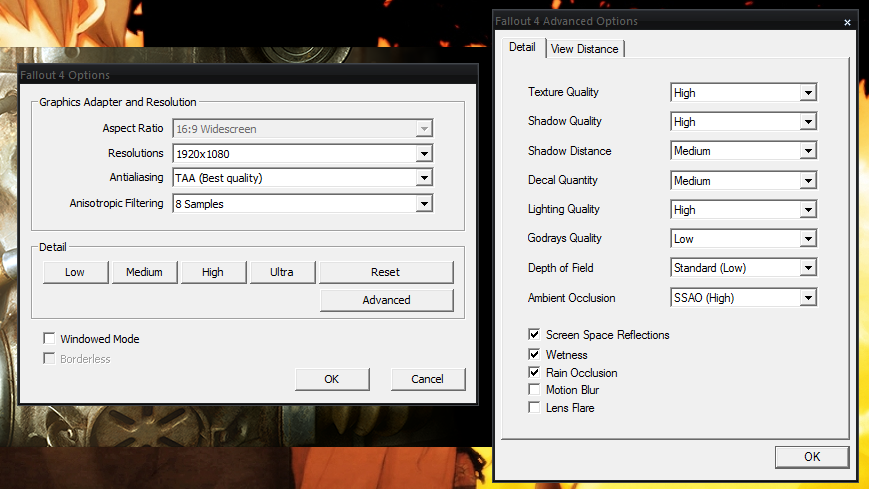The height and width of the screenshot is (489, 869).
Task: Apply the Ultra detail preset
Action: [283, 272]
